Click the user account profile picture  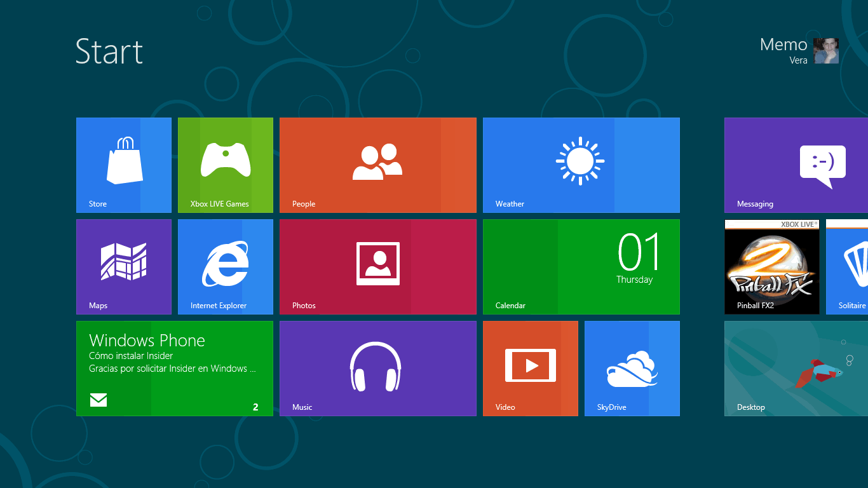click(826, 51)
